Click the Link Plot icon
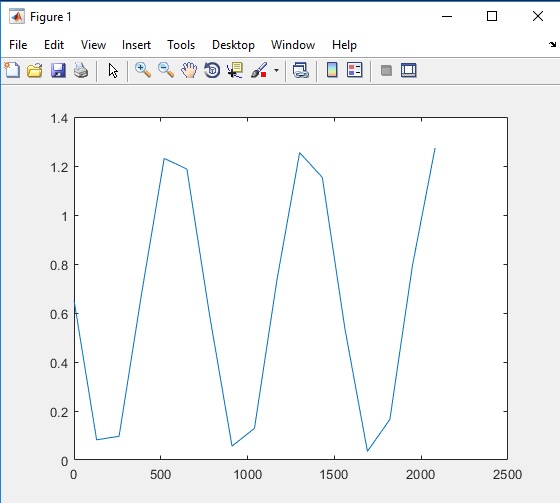 tap(301, 70)
